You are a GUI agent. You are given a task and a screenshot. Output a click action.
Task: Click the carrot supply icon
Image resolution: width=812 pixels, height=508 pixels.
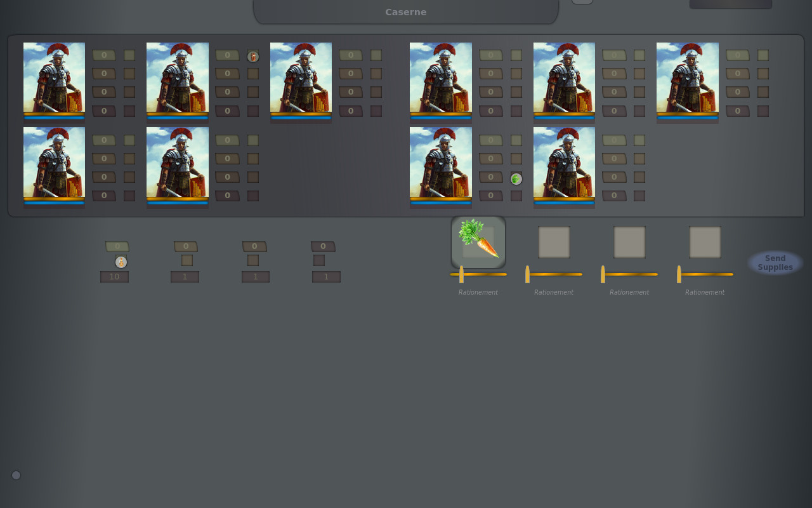click(x=478, y=241)
